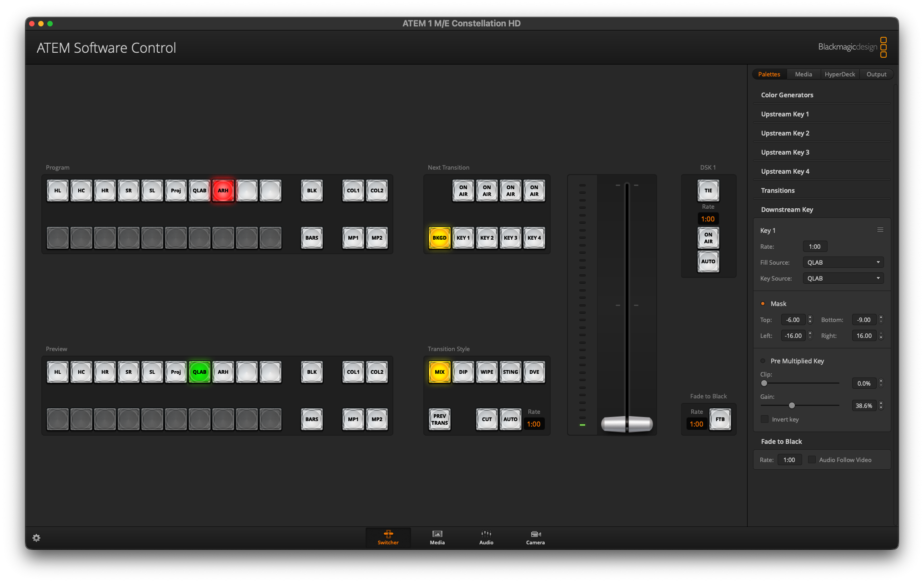Toggle KEY 4 in Next Transition
Image resolution: width=924 pixels, height=583 pixels.
pyautogui.click(x=534, y=238)
